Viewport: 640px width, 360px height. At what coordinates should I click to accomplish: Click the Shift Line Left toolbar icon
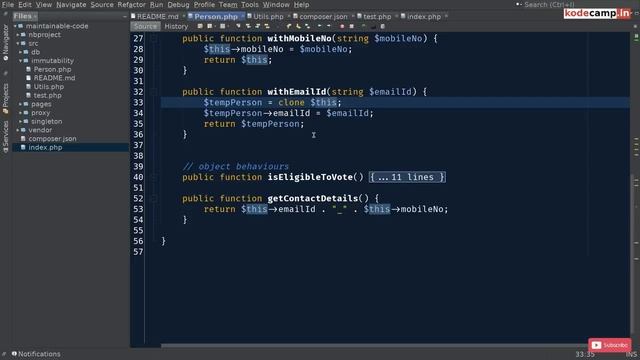(319, 26)
